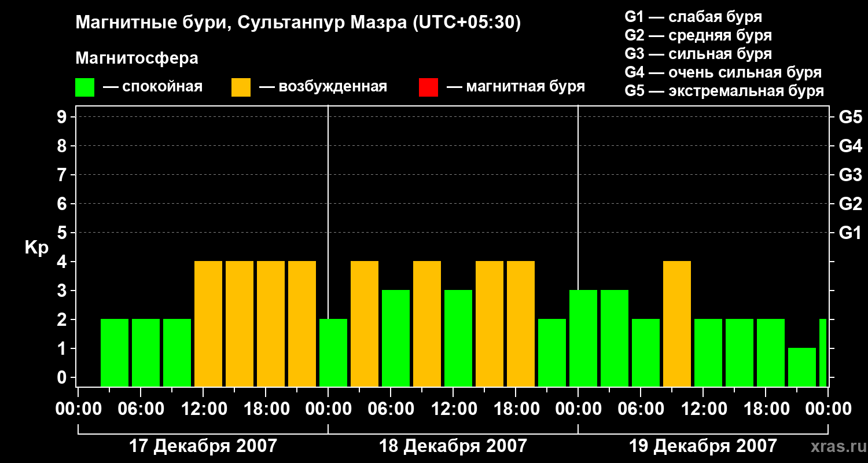Click the '— возбужденная' legend label

[x=323, y=87]
